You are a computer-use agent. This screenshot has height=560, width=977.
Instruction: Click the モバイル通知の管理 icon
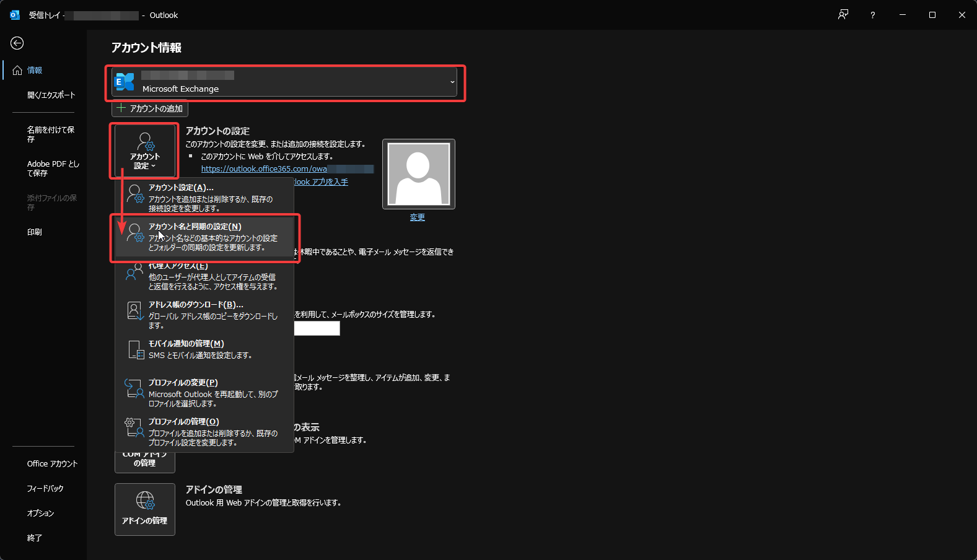[135, 349]
